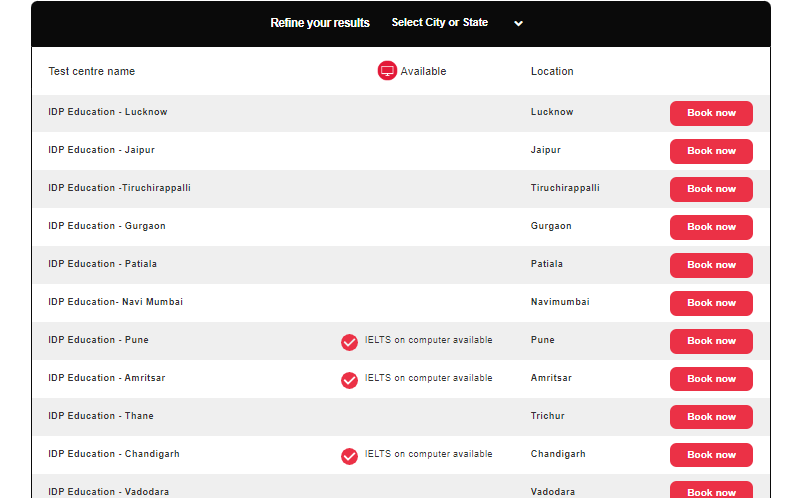Click the Test centre name column header
The width and height of the screenshot is (785, 498).
coord(91,71)
